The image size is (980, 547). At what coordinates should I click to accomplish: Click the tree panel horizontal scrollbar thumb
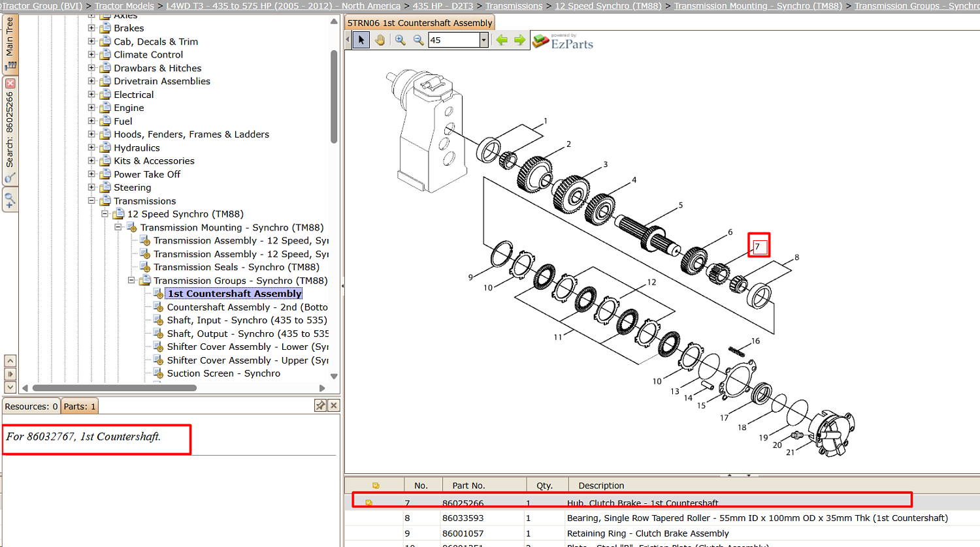coord(114,388)
